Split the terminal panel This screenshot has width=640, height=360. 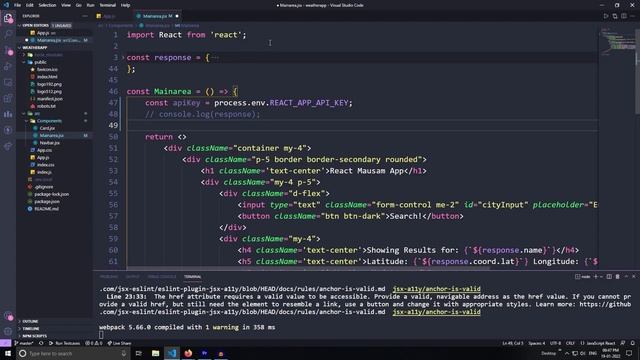tap(609, 276)
